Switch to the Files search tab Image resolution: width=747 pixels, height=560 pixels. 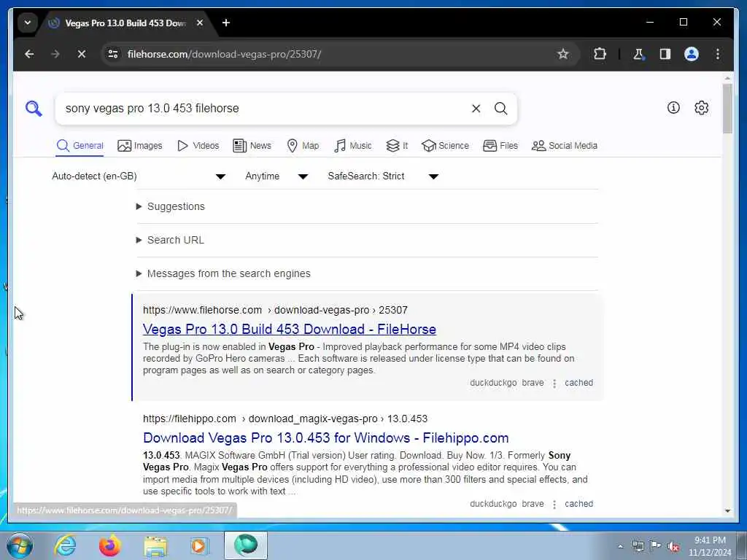pyautogui.click(x=500, y=146)
